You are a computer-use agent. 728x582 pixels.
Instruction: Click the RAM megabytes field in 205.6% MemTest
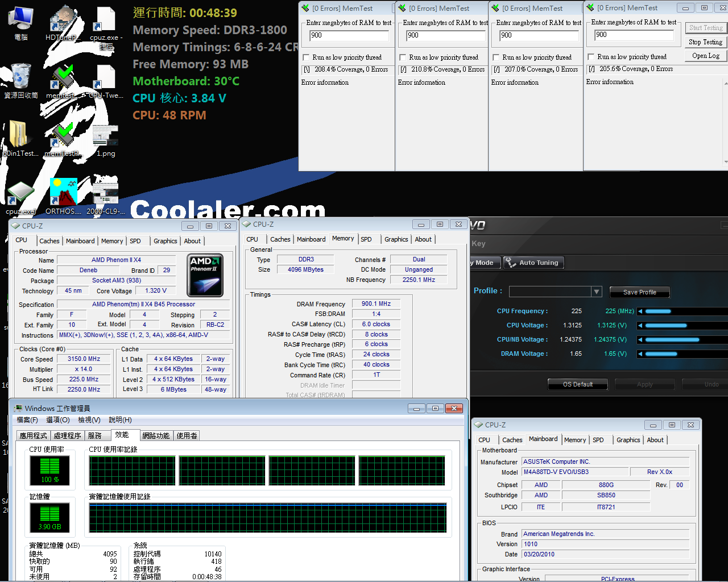634,35
